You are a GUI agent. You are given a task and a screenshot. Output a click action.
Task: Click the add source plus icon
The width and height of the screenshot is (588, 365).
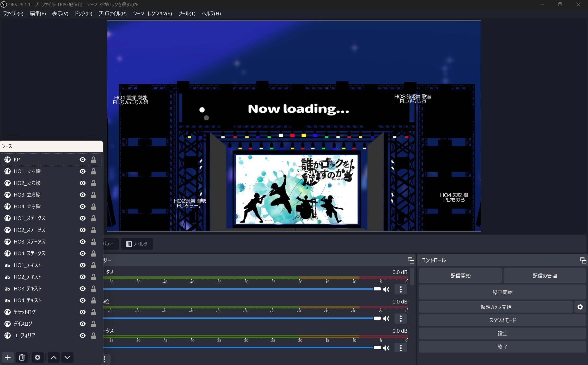(8, 357)
